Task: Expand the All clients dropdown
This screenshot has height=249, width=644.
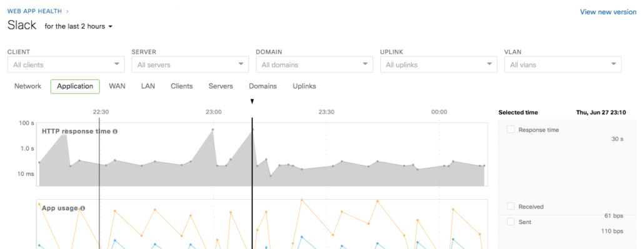Action: click(x=66, y=64)
